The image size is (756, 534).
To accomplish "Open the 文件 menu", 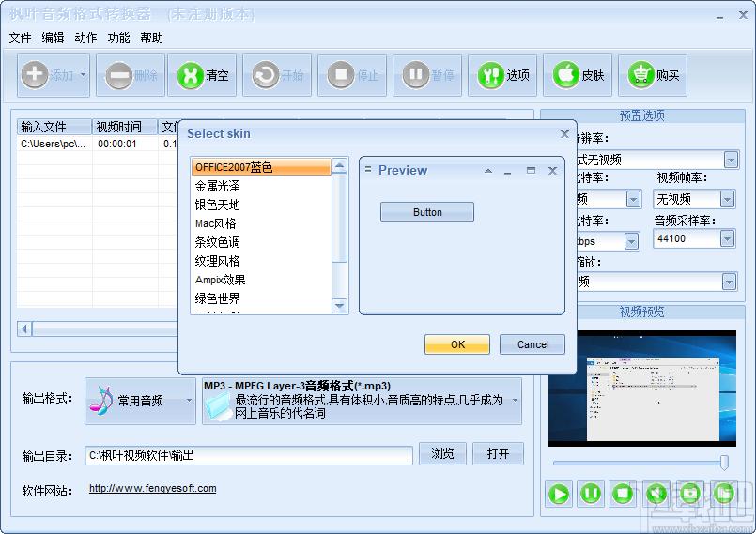I will (x=20, y=38).
